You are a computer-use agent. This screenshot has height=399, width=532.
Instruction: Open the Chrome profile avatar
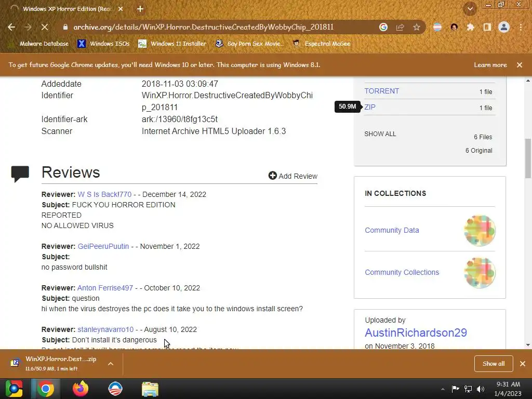point(504,27)
